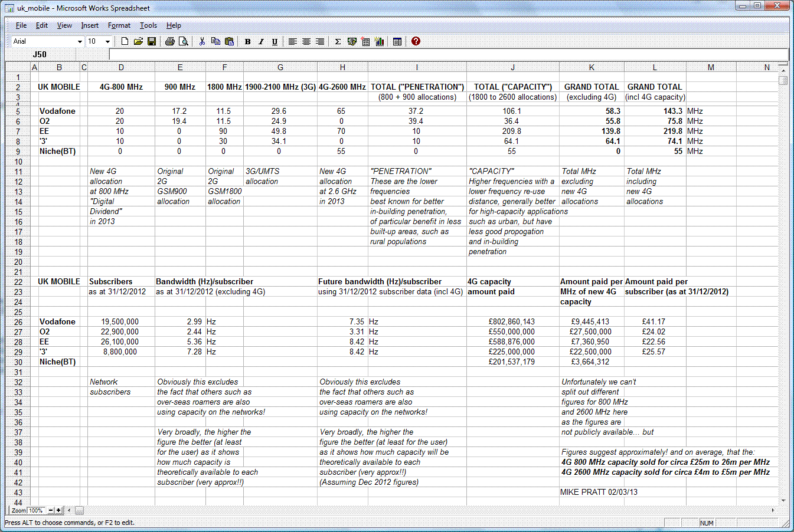Click the Select All corner box

coord(18,67)
